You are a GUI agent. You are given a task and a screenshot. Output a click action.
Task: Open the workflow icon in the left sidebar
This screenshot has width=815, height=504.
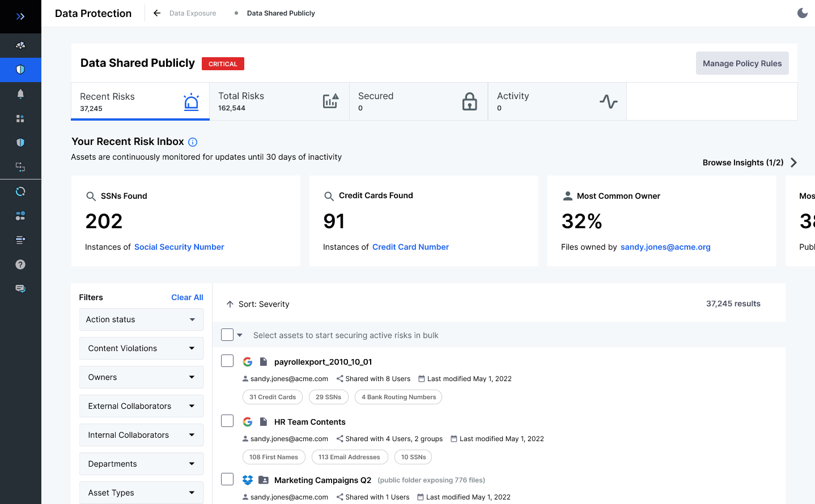(20, 167)
